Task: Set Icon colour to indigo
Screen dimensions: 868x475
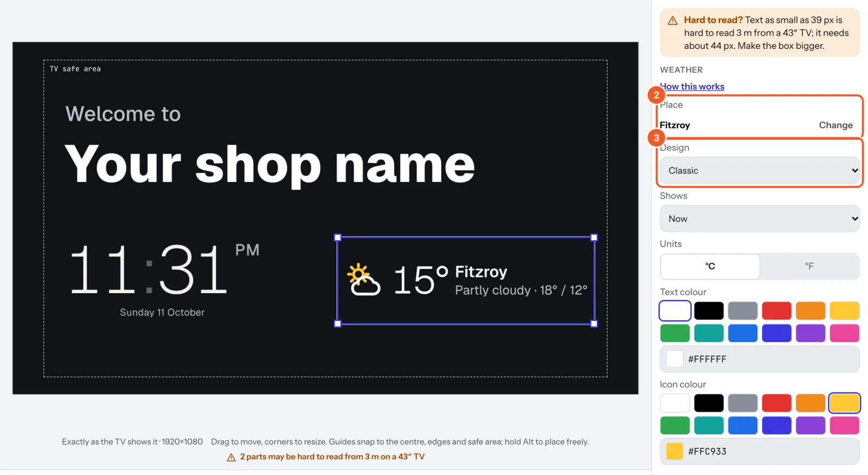Action: tap(777, 426)
